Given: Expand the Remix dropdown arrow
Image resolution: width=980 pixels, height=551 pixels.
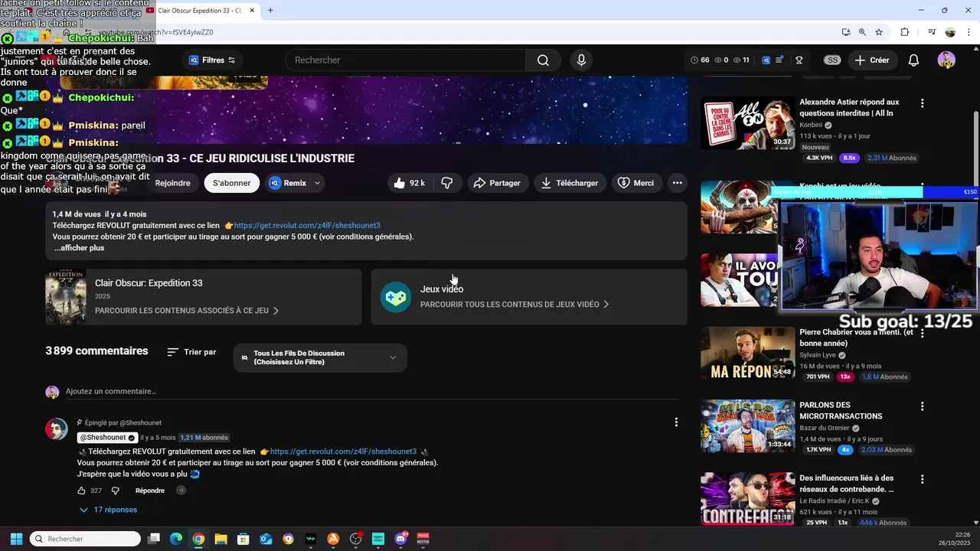Looking at the screenshot, I should (316, 183).
